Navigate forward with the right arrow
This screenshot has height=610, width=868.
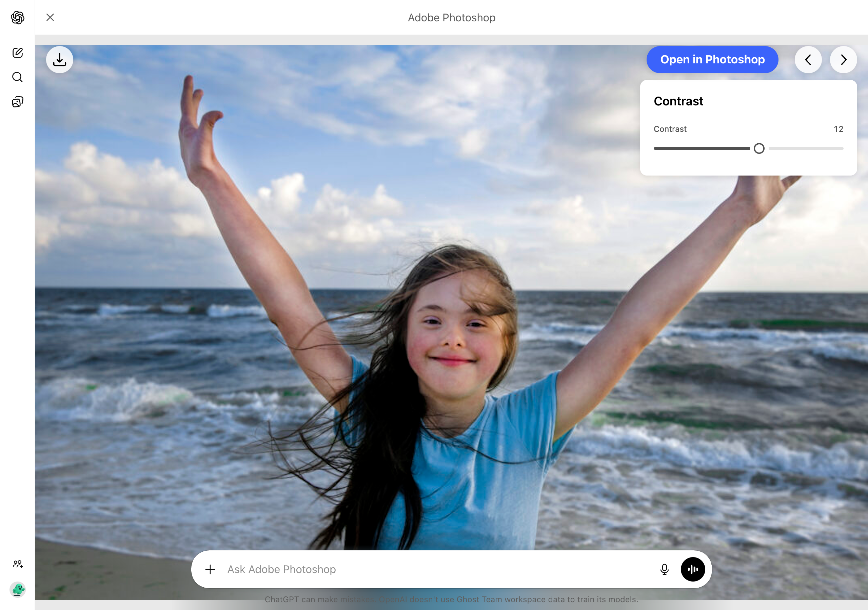point(844,59)
